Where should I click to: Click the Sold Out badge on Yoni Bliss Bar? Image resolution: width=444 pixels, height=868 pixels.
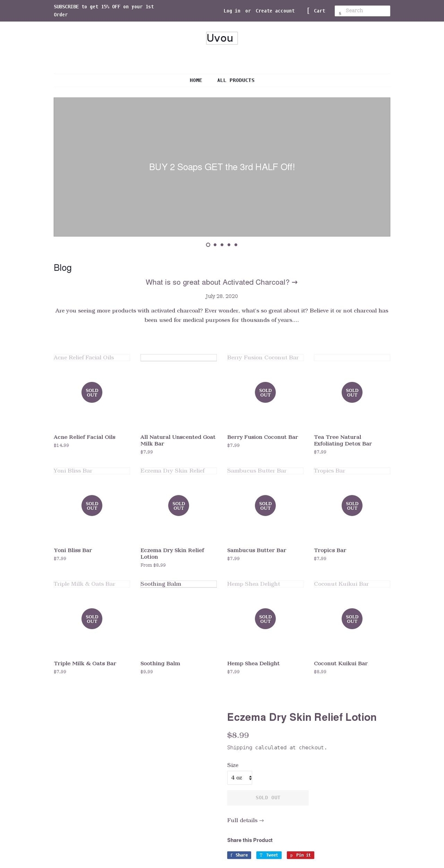coord(92,506)
